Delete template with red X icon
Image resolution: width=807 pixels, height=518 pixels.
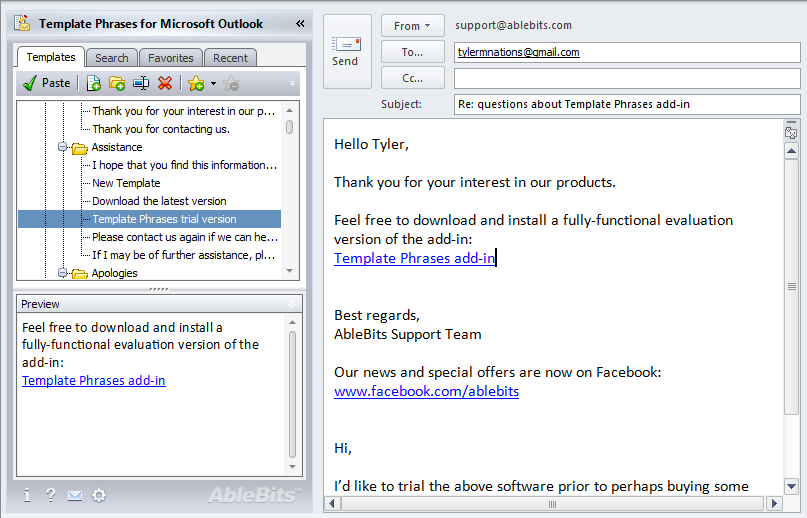[x=165, y=83]
